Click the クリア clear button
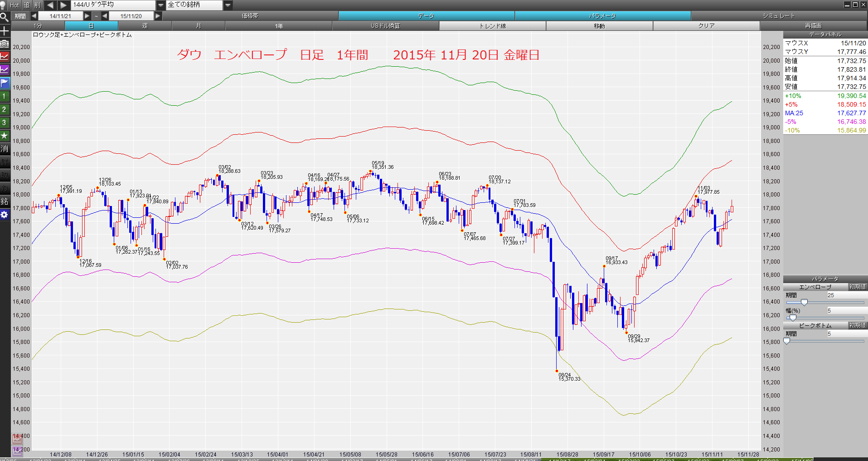 pos(707,26)
